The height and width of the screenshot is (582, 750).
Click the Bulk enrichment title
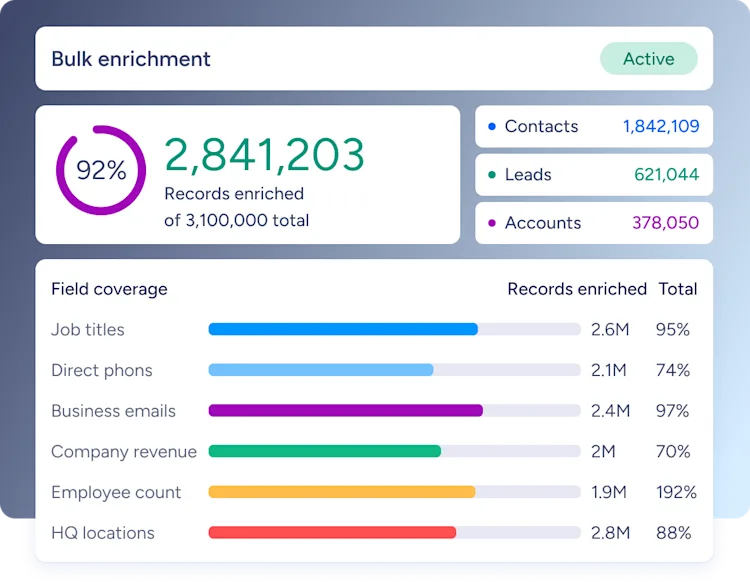[x=131, y=59]
